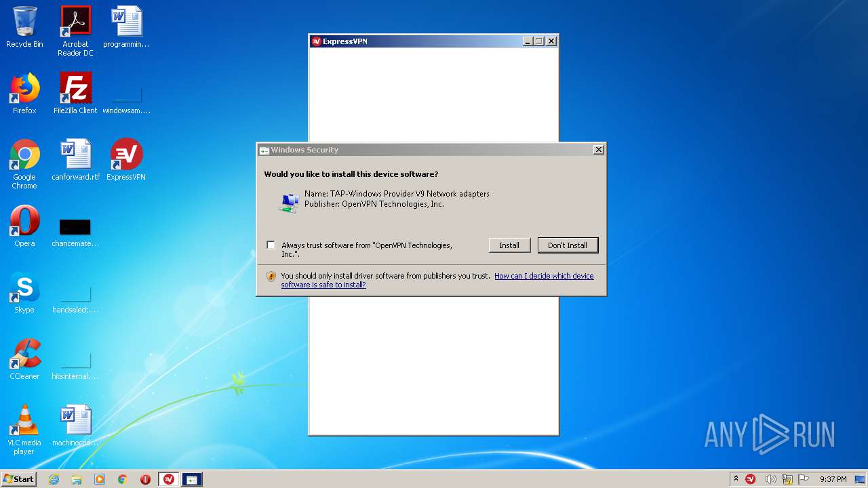
Task: Click the 9:37 PM system clock
Action: (833, 479)
